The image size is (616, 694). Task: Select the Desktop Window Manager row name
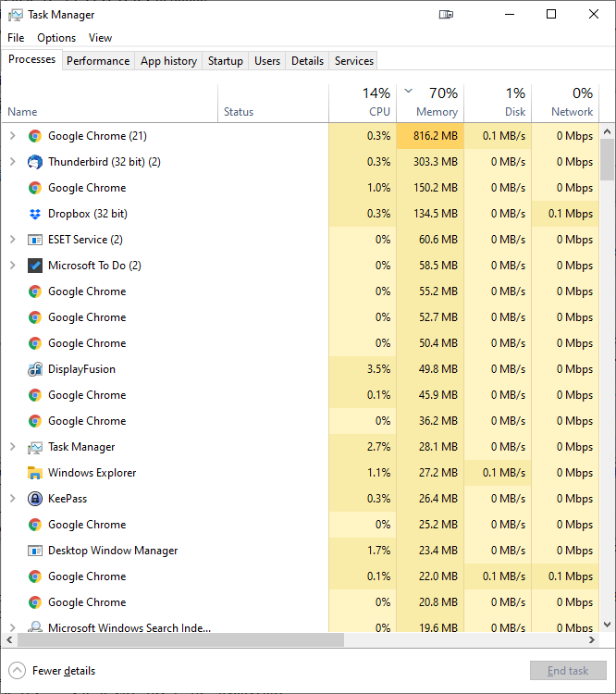tap(113, 551)
